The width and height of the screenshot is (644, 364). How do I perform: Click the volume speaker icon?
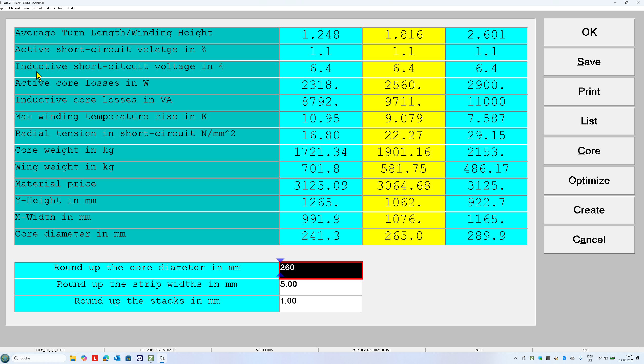(x=606, y=358)
